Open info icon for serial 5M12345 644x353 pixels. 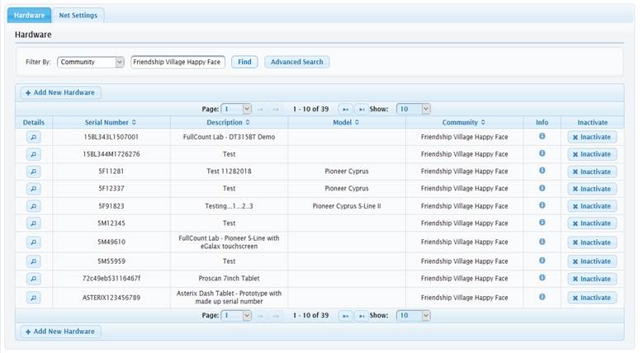click(542, 223)
